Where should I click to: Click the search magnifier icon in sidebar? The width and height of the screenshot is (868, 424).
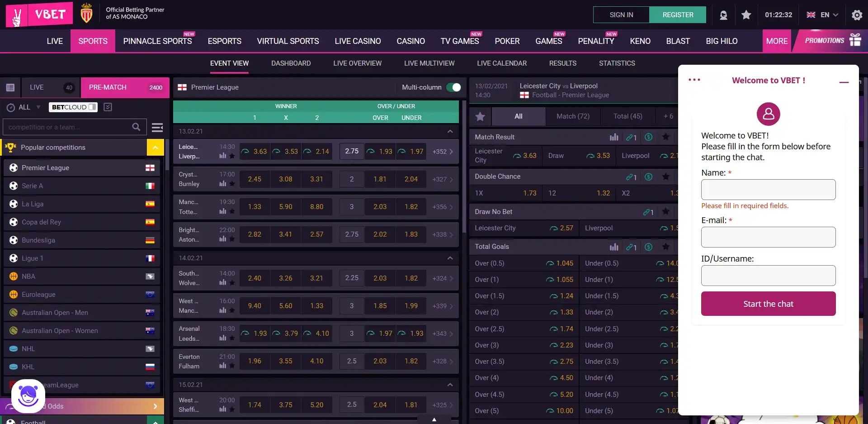tap(136, 127)
